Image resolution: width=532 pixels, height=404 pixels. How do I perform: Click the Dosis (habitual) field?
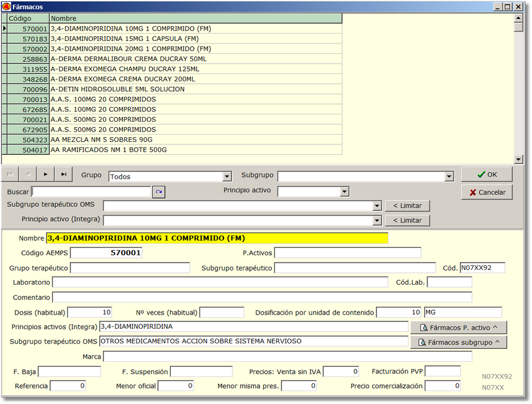(90, 312)
